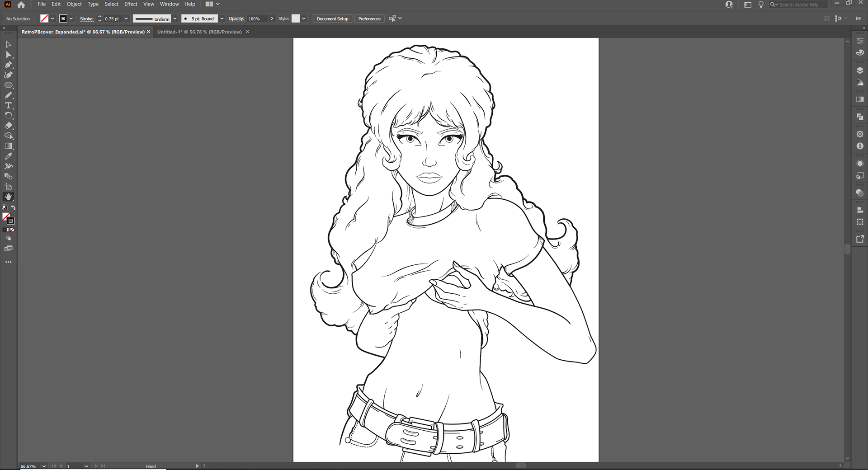Click the Opacity panel link
This screenshot has height=470, width=868.
[x=236, y=19]
